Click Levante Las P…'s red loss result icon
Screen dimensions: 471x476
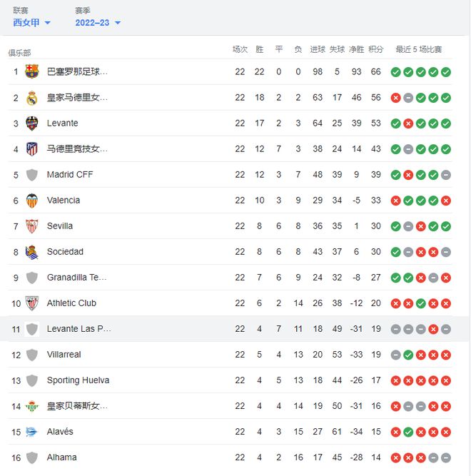point(433,329)
